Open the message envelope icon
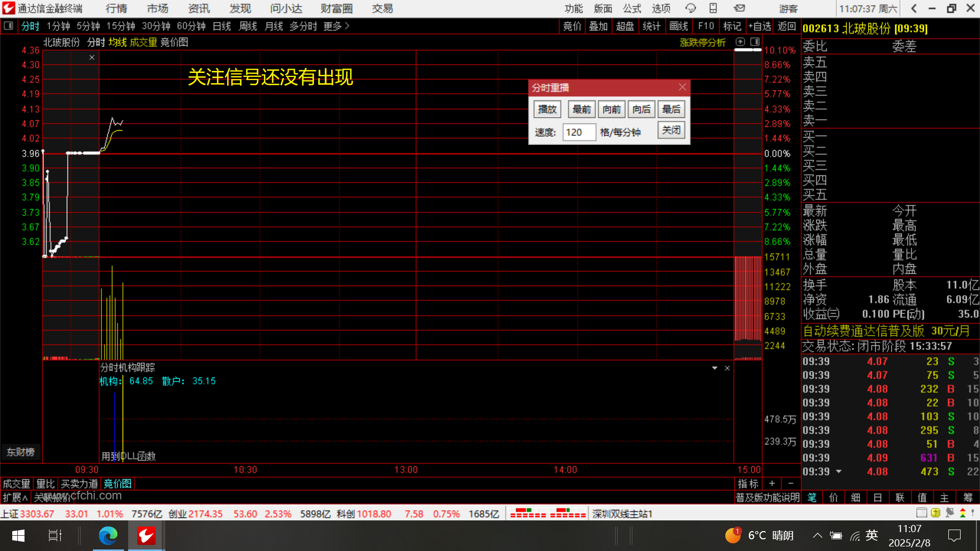Screen dimensions: 980x551 coord(739,8)
